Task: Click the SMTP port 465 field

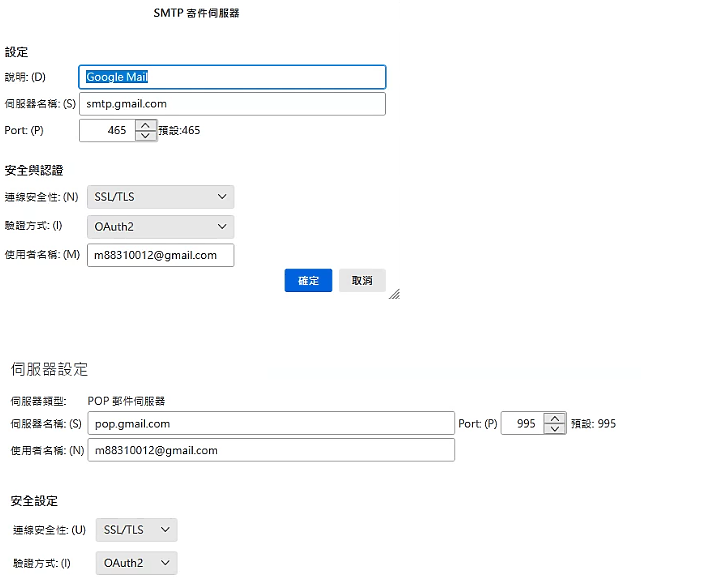Action: (x=107, y=130)
